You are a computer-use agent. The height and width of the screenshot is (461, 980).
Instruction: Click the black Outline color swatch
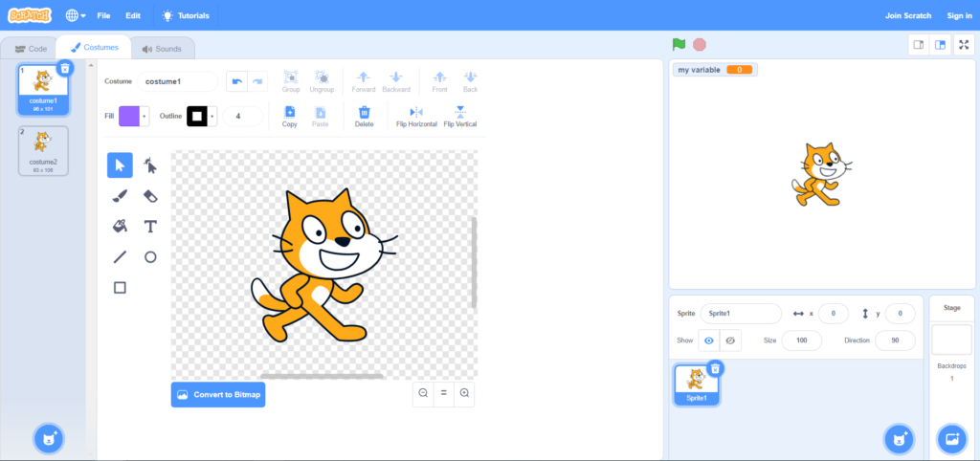click(x=197, y=116)
